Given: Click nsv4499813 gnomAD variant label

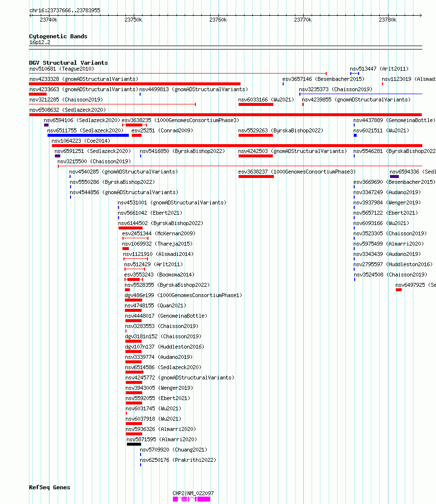Looking at the screenshot, I should 194,89.
